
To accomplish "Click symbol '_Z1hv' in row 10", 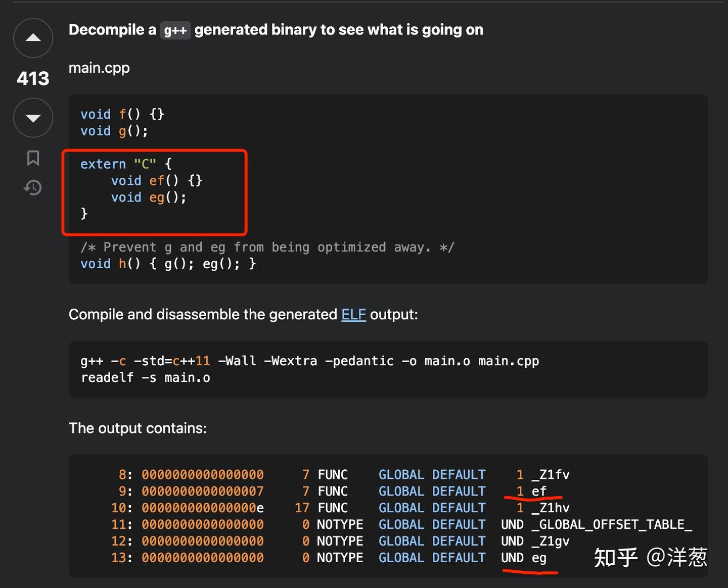I will 551,508.
